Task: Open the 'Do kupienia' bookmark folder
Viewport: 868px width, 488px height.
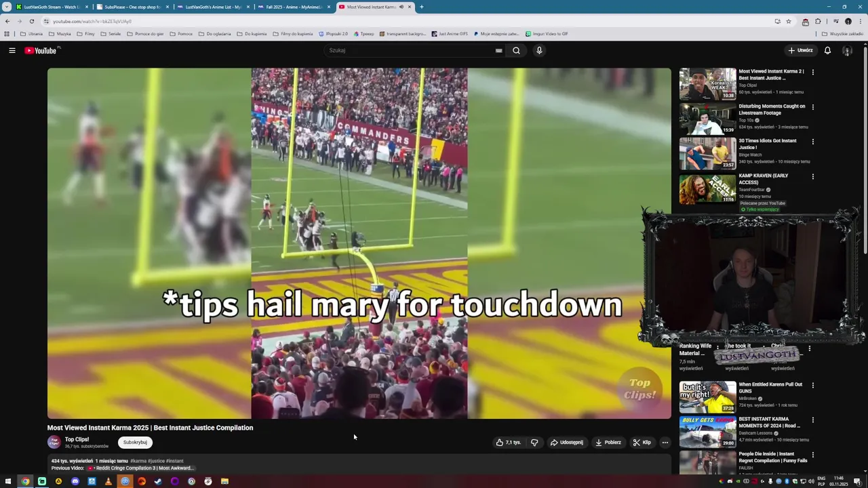Action: click(251, 33)
